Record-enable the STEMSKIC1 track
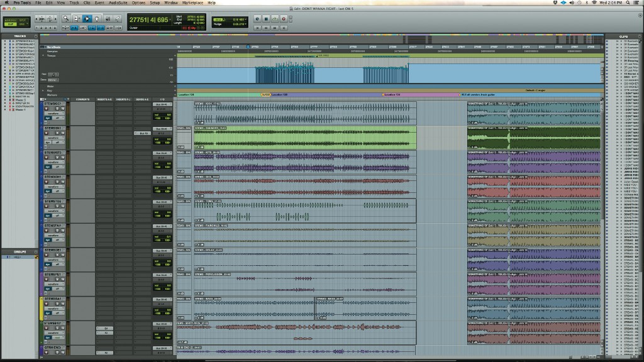 pyautogui.click(x=47, y=109)
